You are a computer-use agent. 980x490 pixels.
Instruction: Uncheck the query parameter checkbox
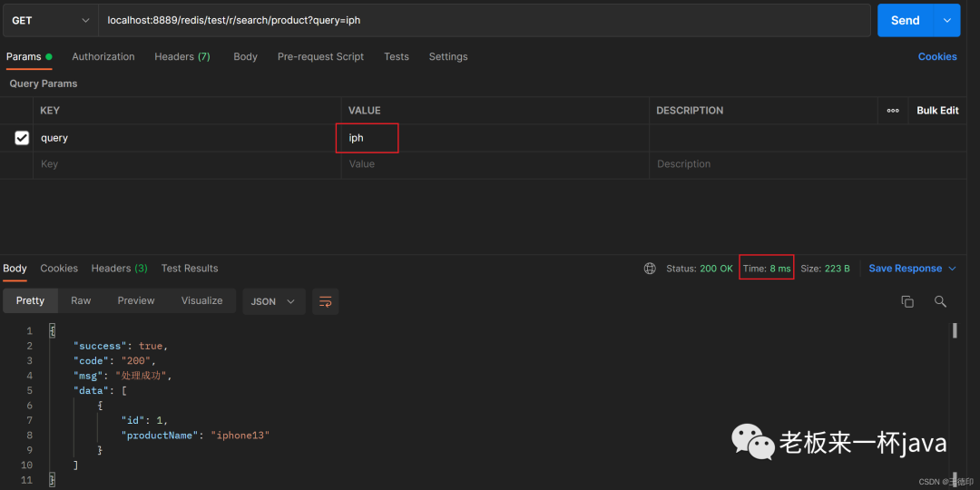pyautogui.click(x=22, y=138)
